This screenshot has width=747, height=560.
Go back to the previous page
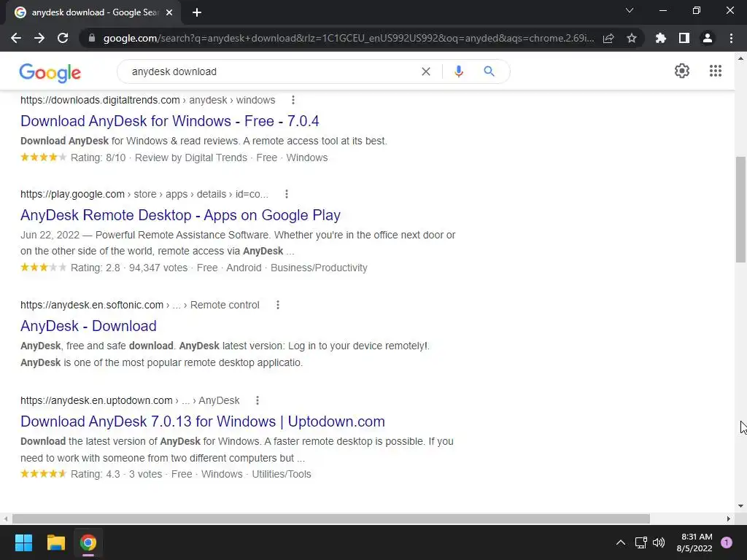(16, 38)
